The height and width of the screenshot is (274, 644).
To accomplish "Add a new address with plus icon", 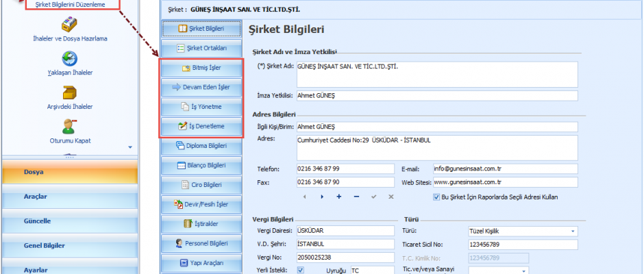I will pyautogui.click(x=338, y=197).
